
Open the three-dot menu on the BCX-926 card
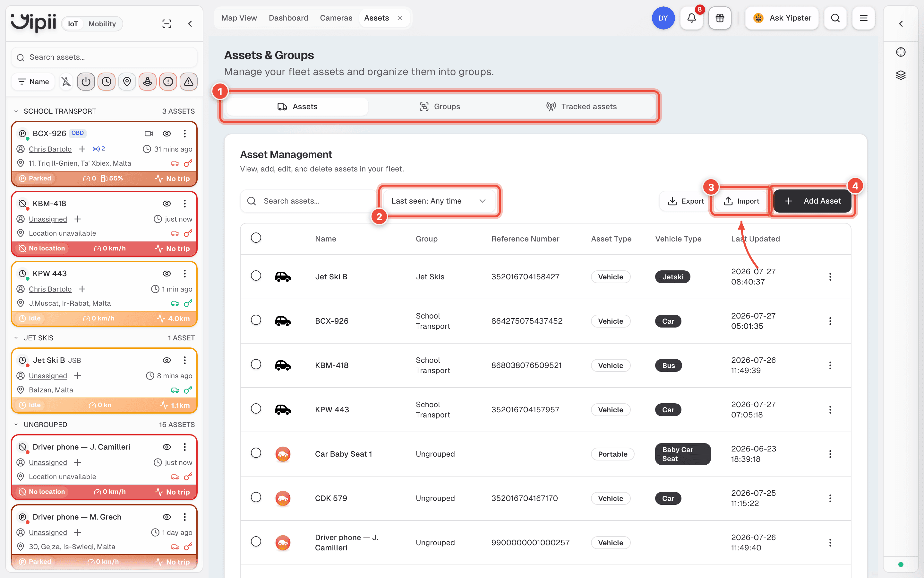pos(185,133)
